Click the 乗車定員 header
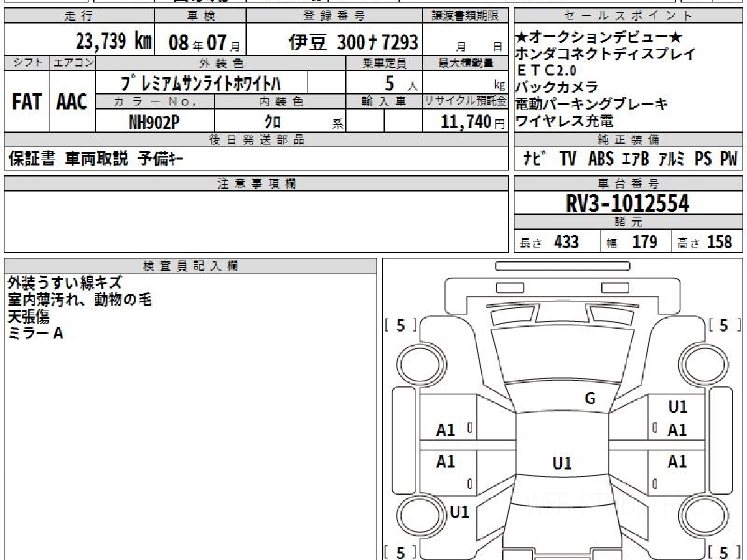The image size is (747, 560). [385, 63]
